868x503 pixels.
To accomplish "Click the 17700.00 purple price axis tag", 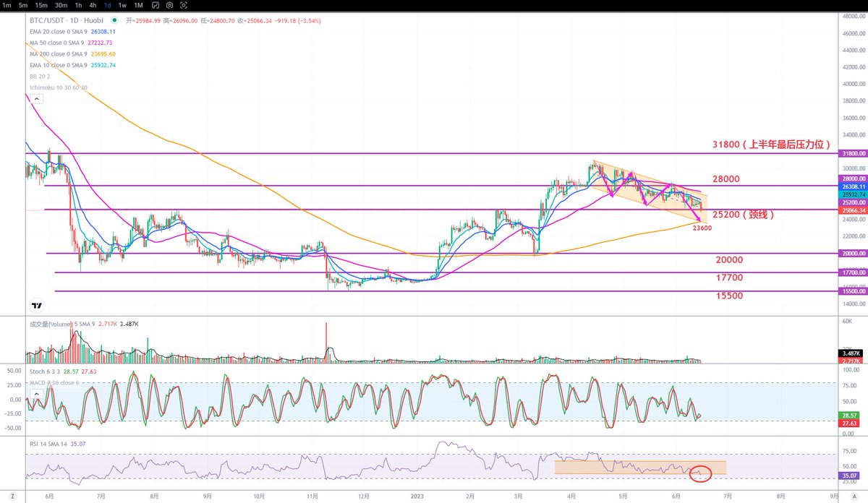I will pyautogui.click(x=852, y=273).
